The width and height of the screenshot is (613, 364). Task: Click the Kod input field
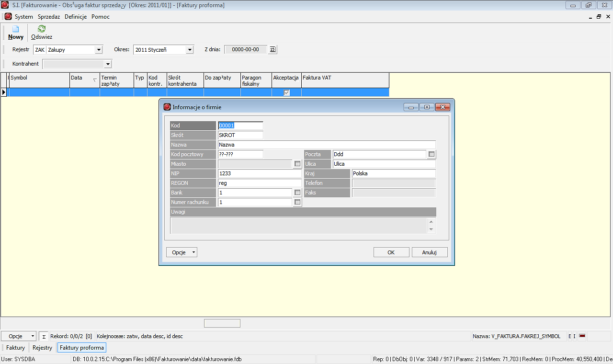[240, 125]
